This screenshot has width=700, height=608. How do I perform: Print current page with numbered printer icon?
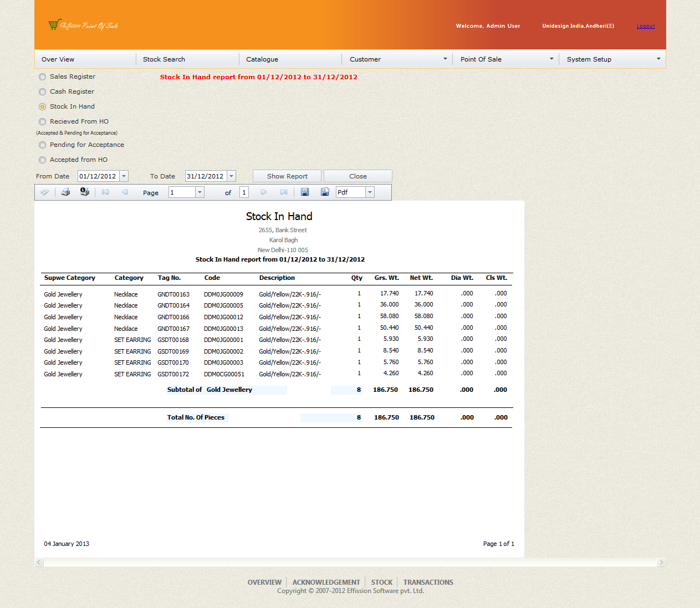tap(84, 192)
